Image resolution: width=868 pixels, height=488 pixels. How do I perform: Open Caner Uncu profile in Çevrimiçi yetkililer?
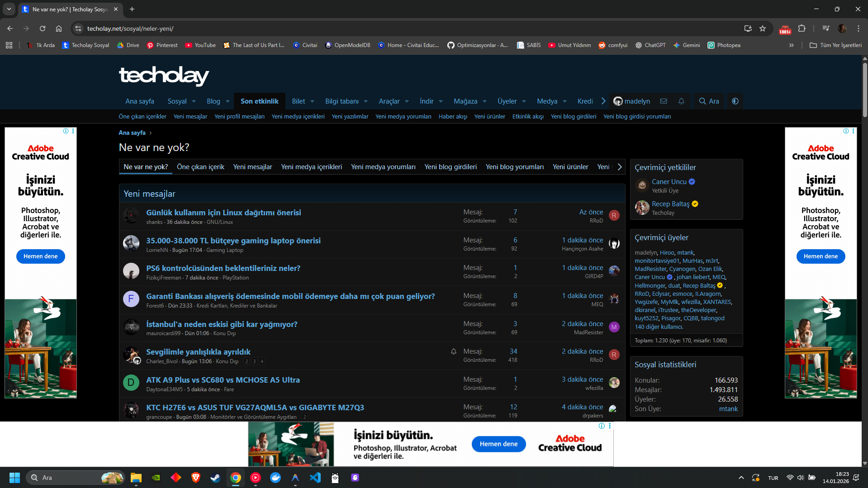click(669, 182)
